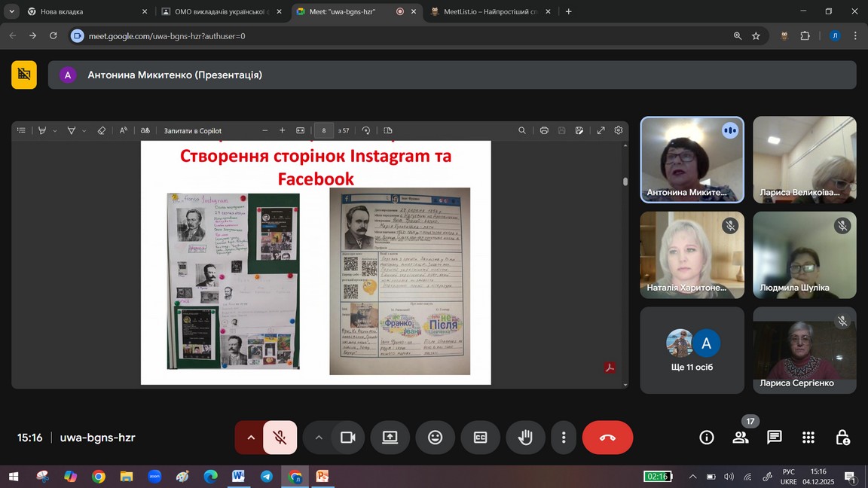The width and height of the screenshot is (868, 488).
Task: Open the activities grid icon
Action: point(808,438)
